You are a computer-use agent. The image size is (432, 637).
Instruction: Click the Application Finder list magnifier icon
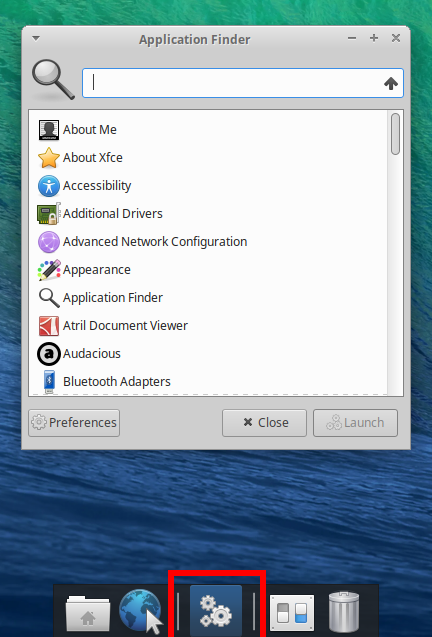pyautogui.click(x=49, y=298)
